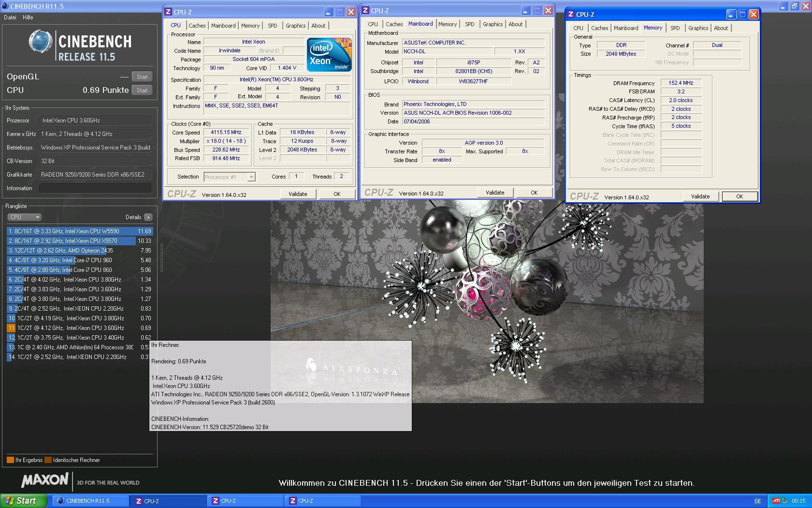Click the Core Speed value 4115.15 MHz

click(x=226, y=132)
